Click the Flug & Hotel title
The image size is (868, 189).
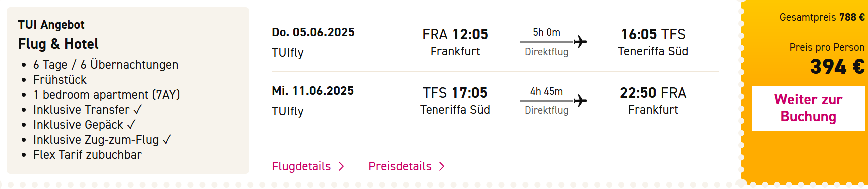[58, 44]
